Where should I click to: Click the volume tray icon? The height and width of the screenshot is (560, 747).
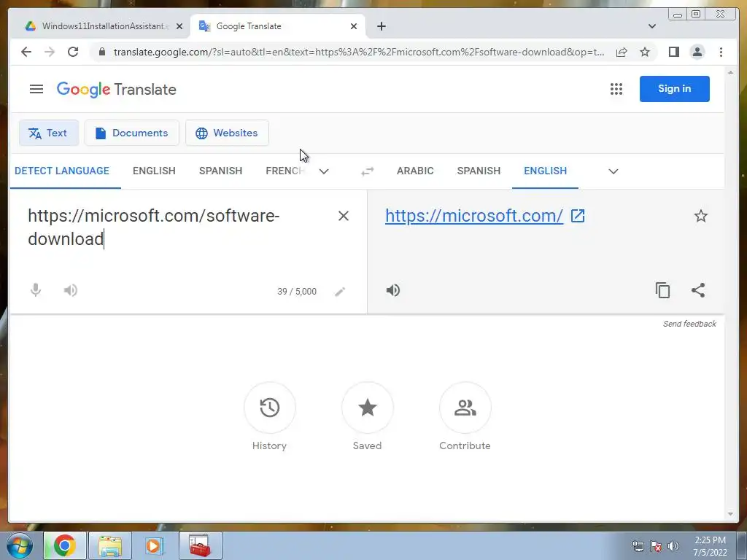click(673, 546)
